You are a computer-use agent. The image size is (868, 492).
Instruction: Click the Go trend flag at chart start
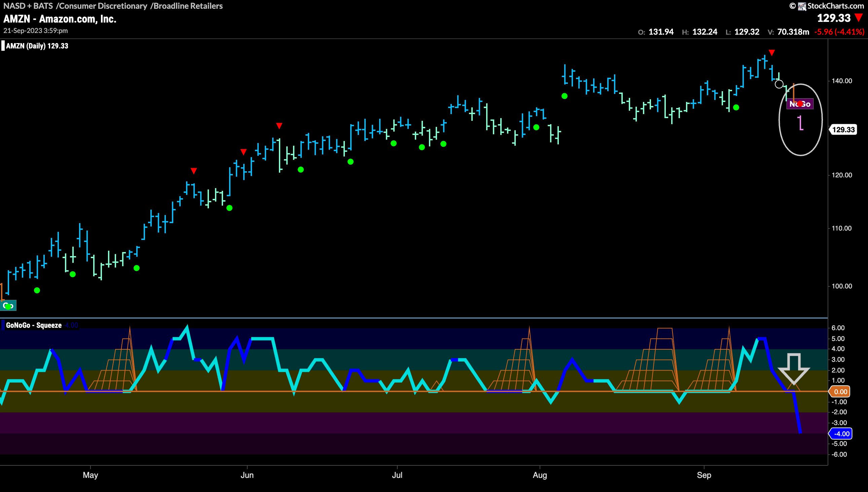point(8,306)
